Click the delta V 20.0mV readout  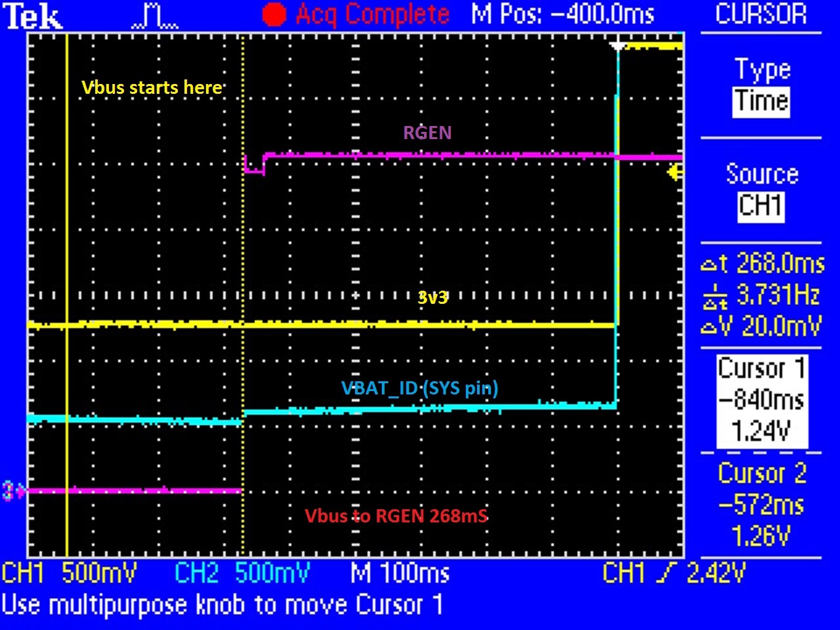[761, 326]
